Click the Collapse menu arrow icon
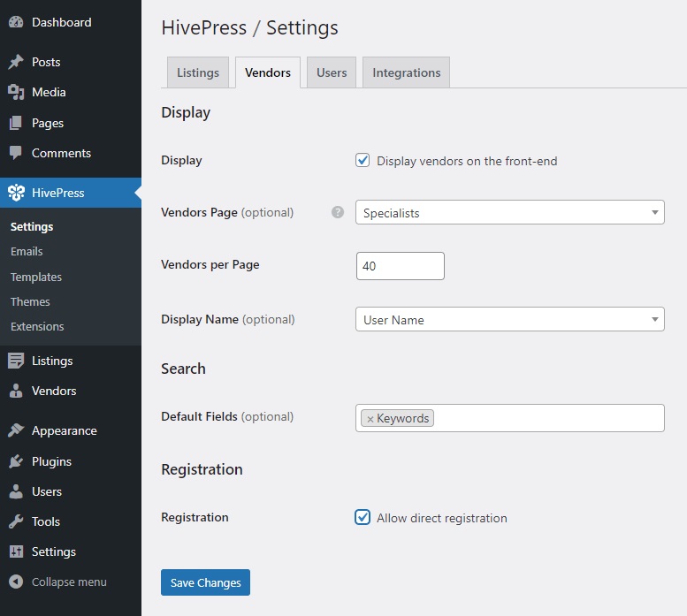 pyautogui.click(x=16, y=582)
